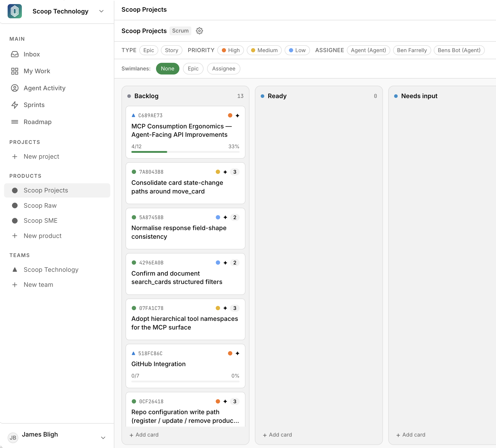Open the Scoop SME product
Viewport: 496px width, 448px height.
pyautogui.click(x=57, y=220)
